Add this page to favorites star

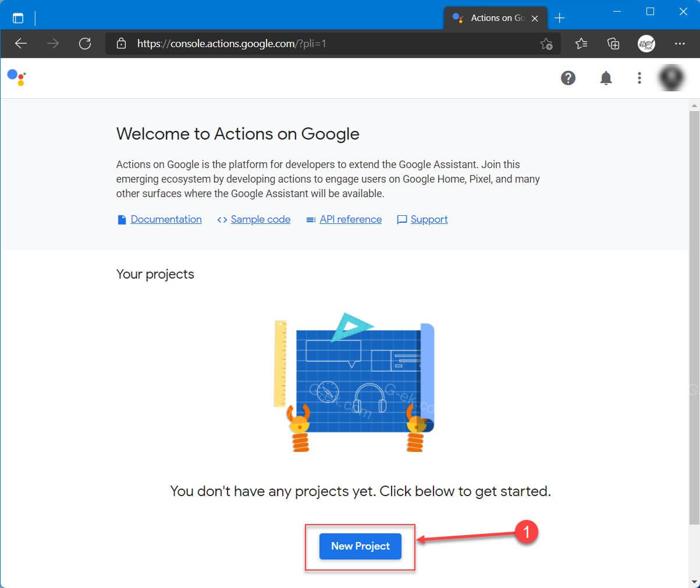point(546,44)
